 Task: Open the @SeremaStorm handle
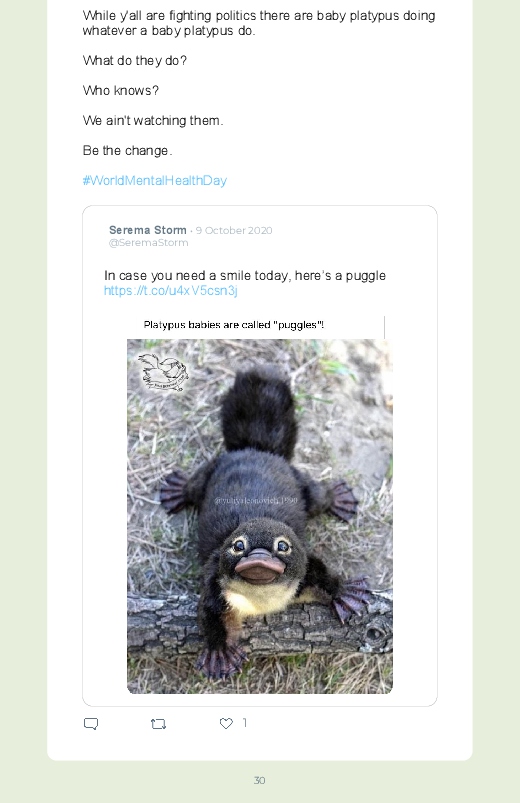click(x=149, y=243)
